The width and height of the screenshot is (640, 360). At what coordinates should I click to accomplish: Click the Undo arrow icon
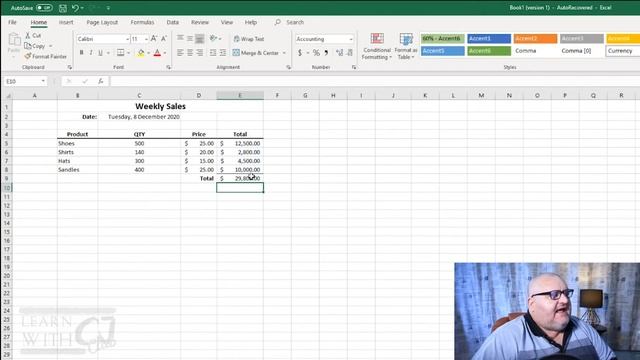75,8
